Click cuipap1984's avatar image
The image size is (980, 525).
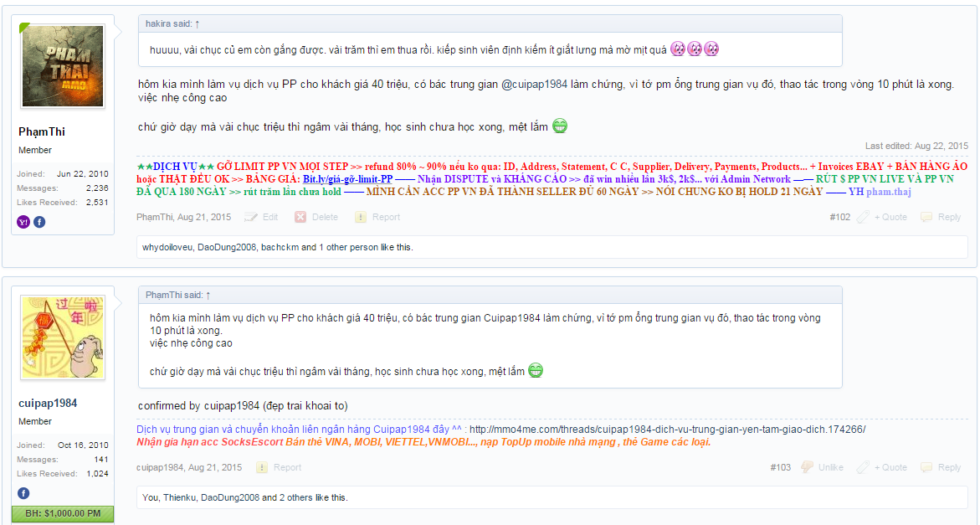63,337
